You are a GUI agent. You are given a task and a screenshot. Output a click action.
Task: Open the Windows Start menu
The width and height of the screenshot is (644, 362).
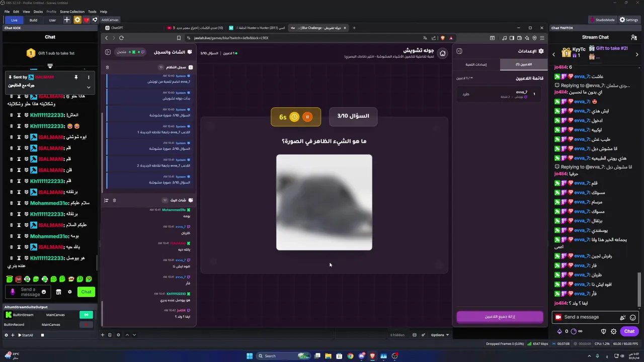click(x=250, y=356)
